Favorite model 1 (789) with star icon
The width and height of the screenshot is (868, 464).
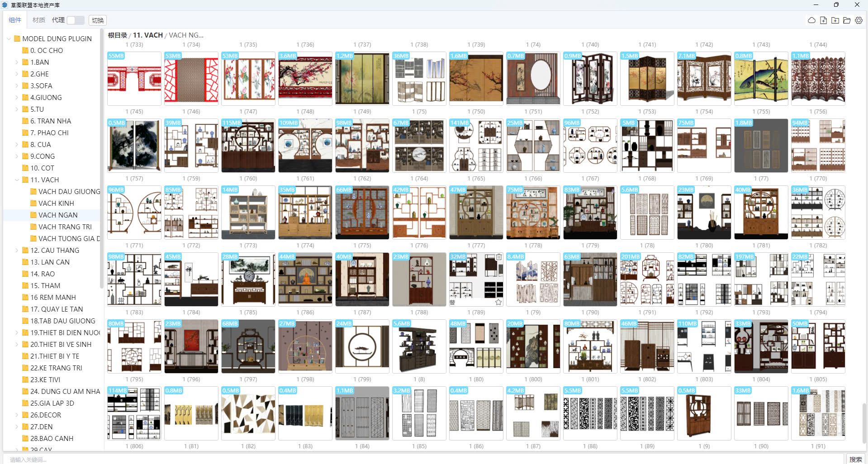coord(498,302)
